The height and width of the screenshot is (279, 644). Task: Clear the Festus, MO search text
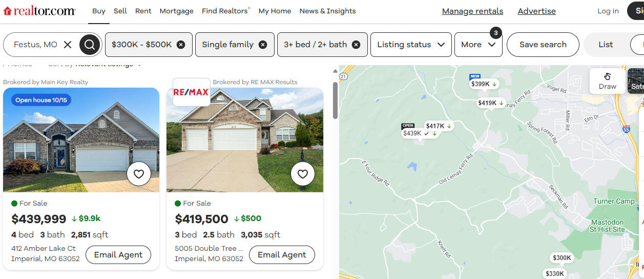click(68, 45)
